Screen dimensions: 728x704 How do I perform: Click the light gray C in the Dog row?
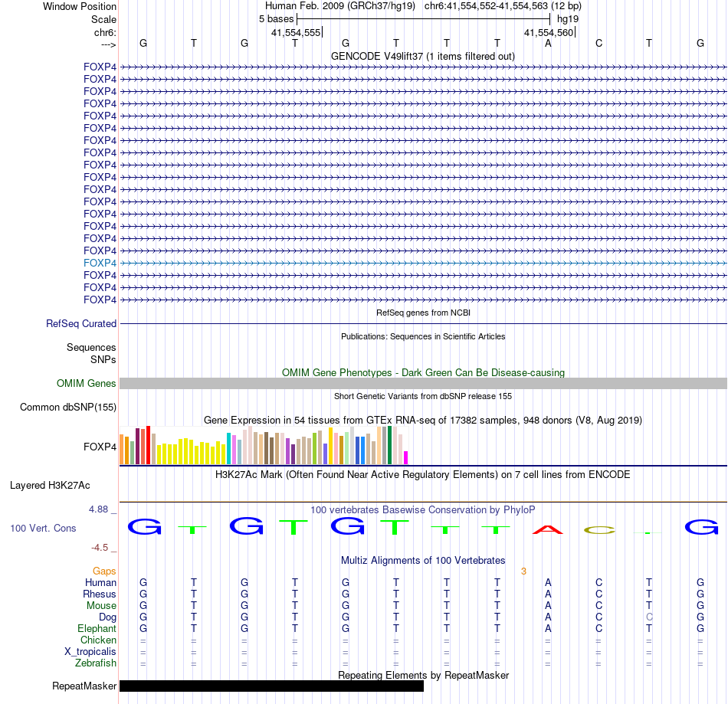click(x=649, y=617)
